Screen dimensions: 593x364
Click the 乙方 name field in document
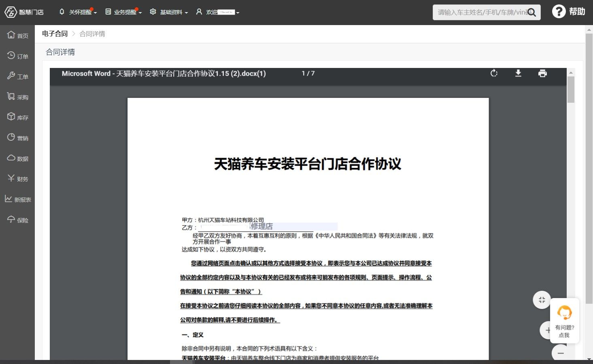[268, 226]
